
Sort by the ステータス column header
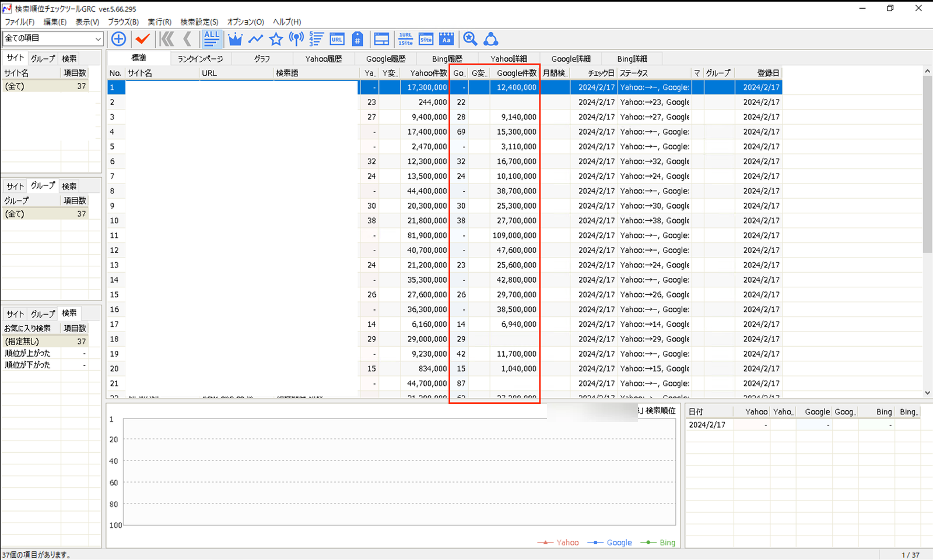click(654, 73)
